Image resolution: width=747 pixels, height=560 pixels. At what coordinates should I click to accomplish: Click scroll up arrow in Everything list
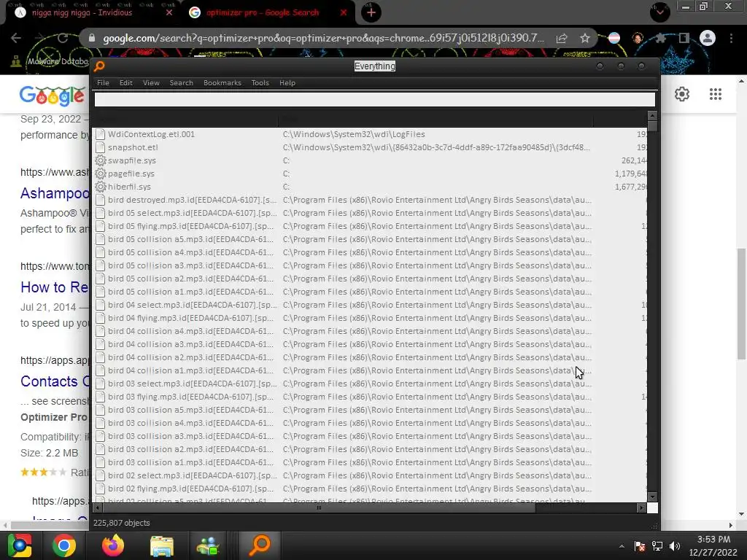click(x=653, y=116)
